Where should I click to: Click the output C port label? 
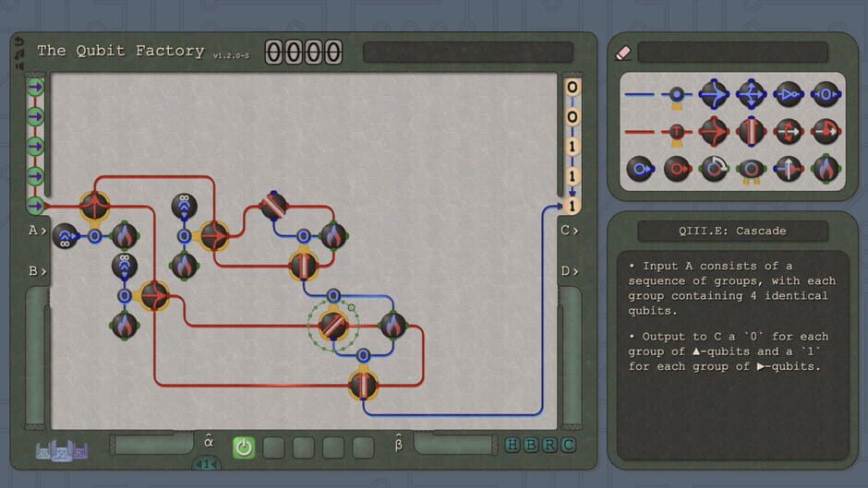click(569, 231)
